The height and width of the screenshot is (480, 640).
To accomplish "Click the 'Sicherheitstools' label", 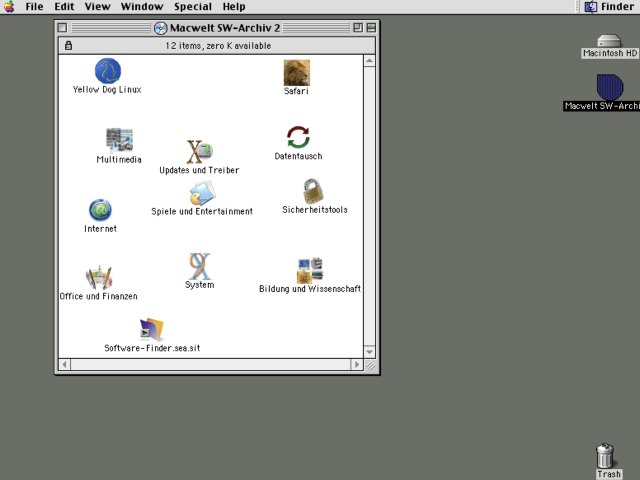I will click(315, 210).
